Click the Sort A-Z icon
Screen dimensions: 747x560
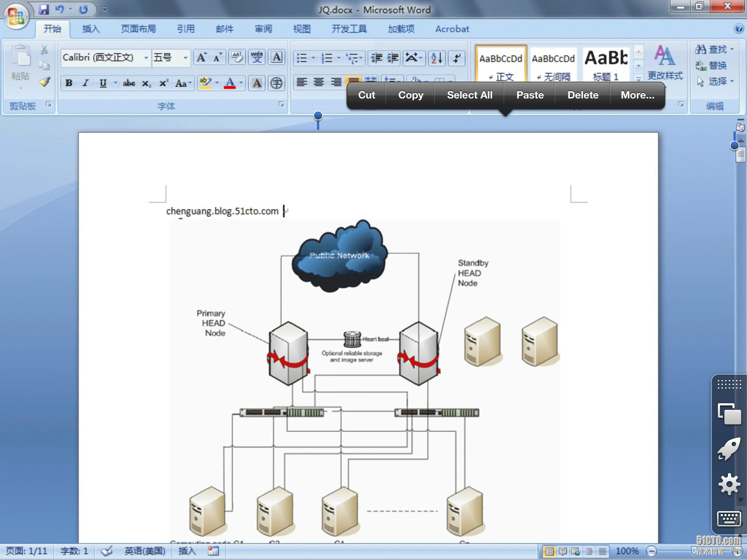coord(436,58)
